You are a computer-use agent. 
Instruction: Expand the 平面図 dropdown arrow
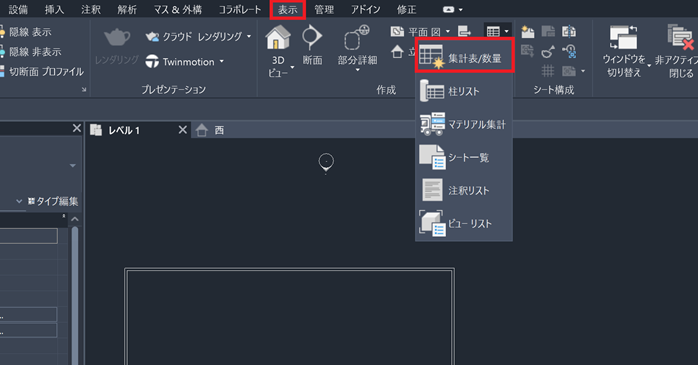tap(448, 31)
